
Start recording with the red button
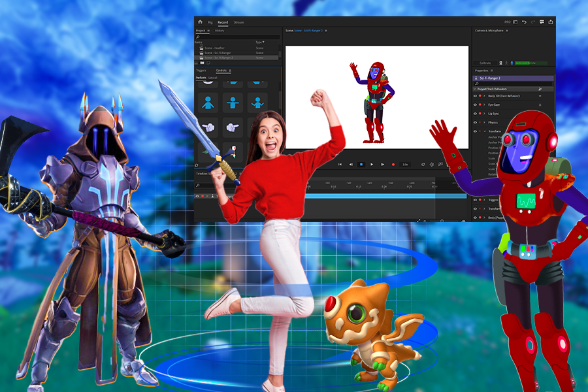tap(393, 164)
